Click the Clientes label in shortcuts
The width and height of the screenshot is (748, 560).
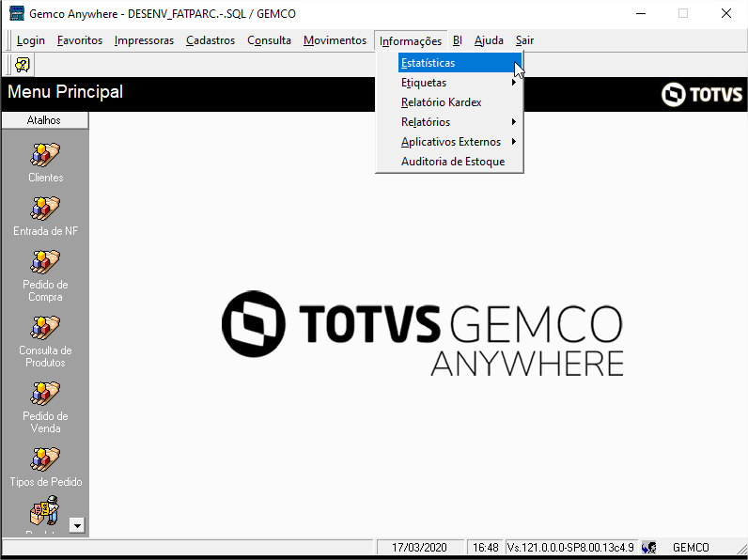[45, 178]
